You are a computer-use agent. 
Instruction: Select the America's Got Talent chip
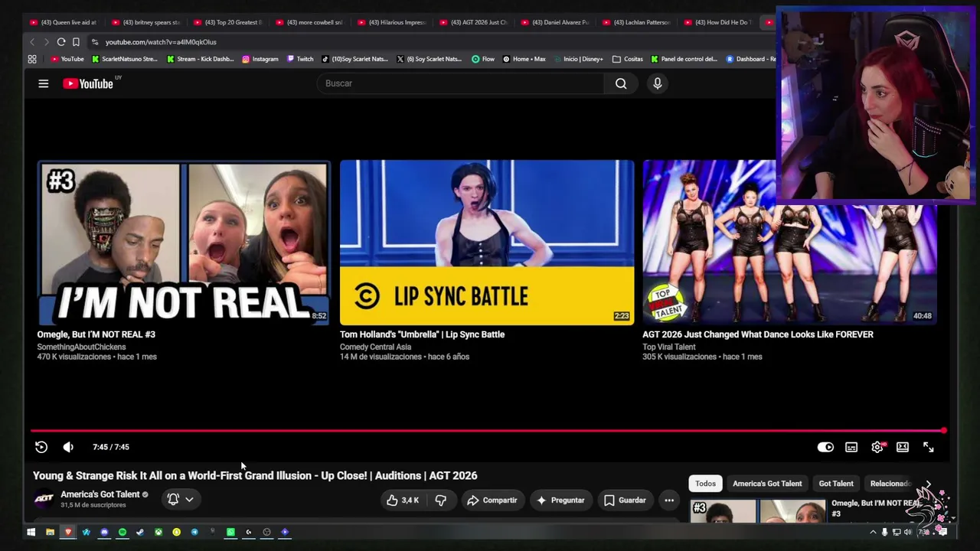[767, 484]
